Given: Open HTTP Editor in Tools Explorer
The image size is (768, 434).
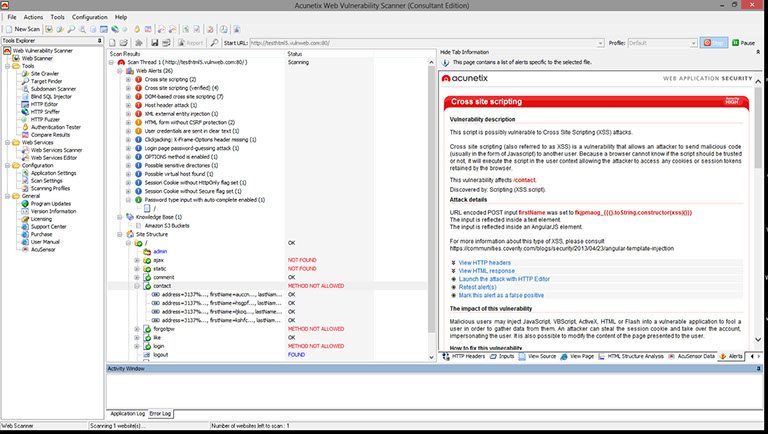Looking at the screenshot, I should (x=44, y=104).
